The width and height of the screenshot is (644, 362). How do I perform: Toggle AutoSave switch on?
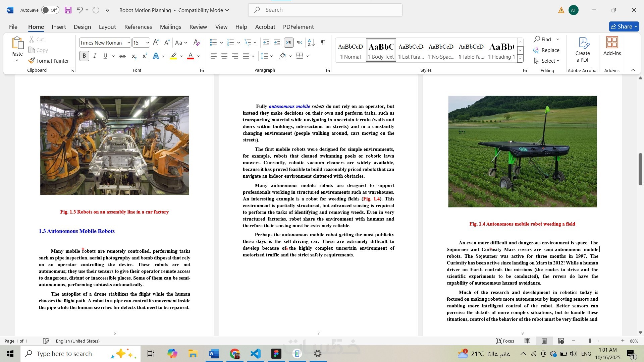[50, 10]
